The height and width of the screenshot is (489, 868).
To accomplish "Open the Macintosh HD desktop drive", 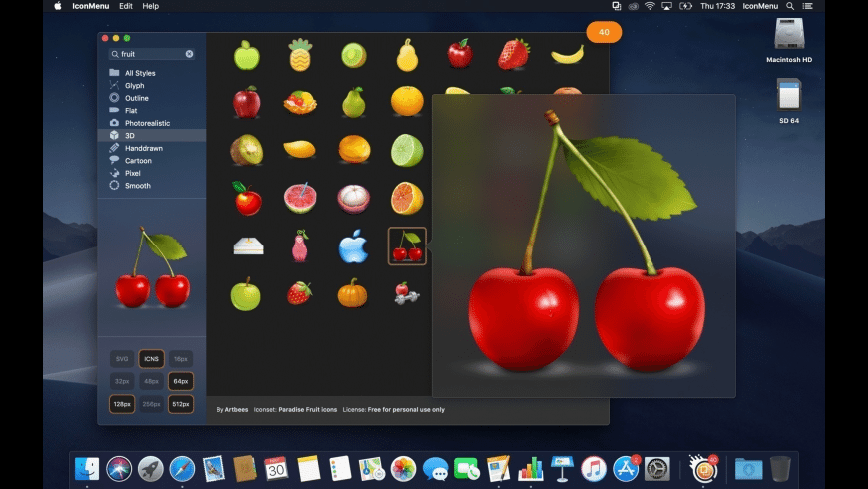I will pyautogui.click(x=789, y=41).
